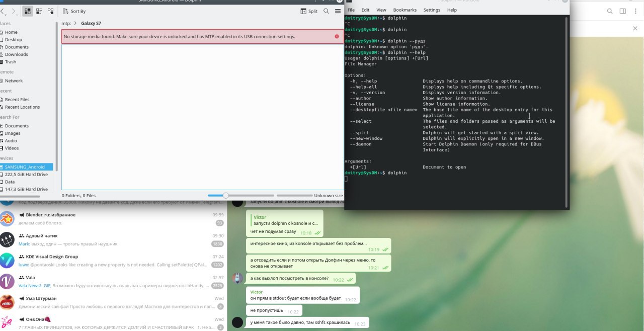Click message 'не пропустишь'
This screenshot has width=644, height=331.
(274, 311)
